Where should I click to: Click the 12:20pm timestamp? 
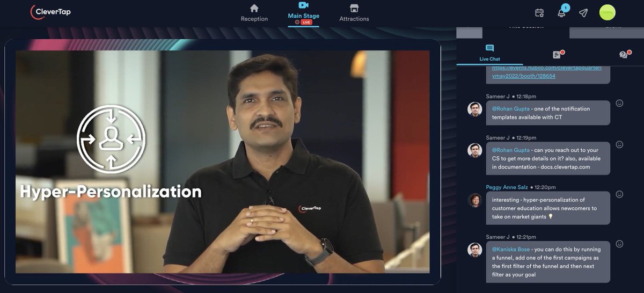coord(545,187)
